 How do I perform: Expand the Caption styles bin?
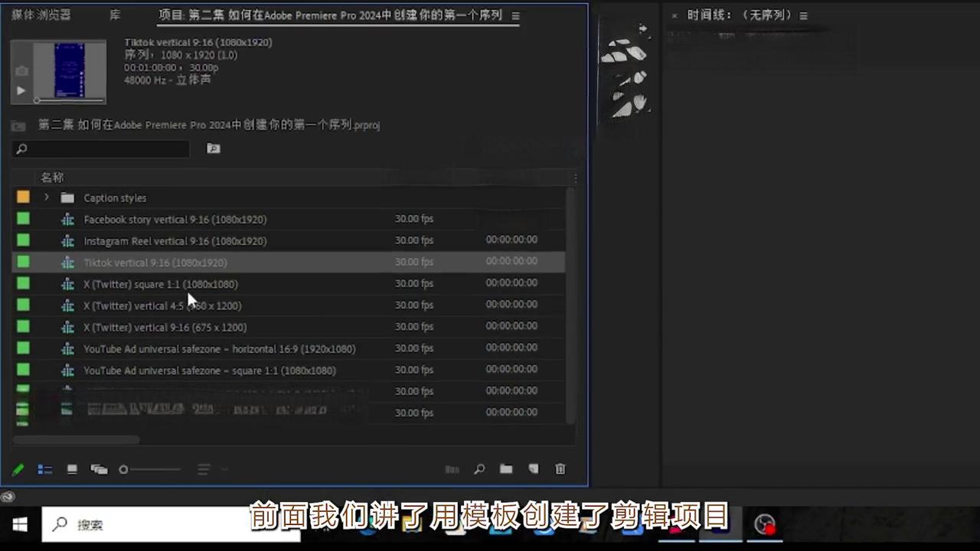pyautogui.click(x=47, y=197)
